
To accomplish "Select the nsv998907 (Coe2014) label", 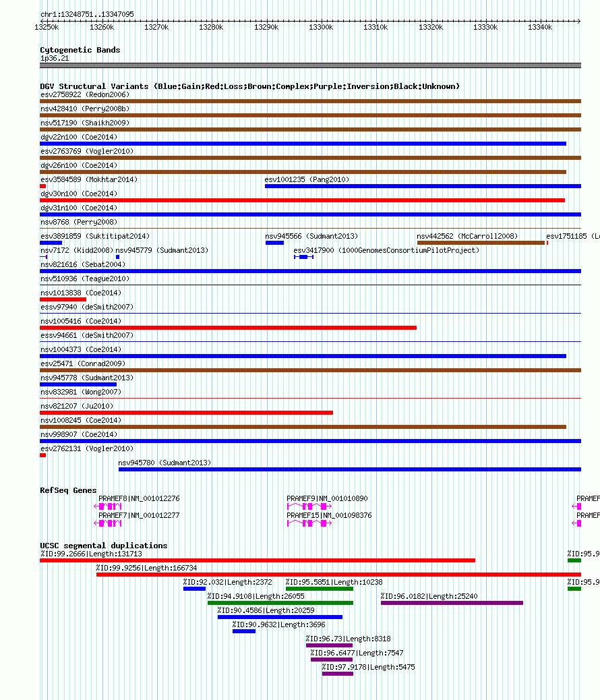I will [79, 434].
